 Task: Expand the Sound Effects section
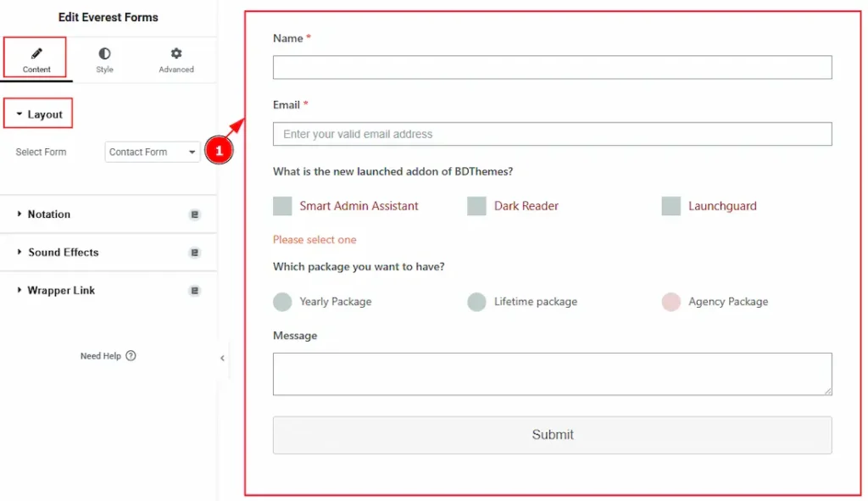point(63,253)
